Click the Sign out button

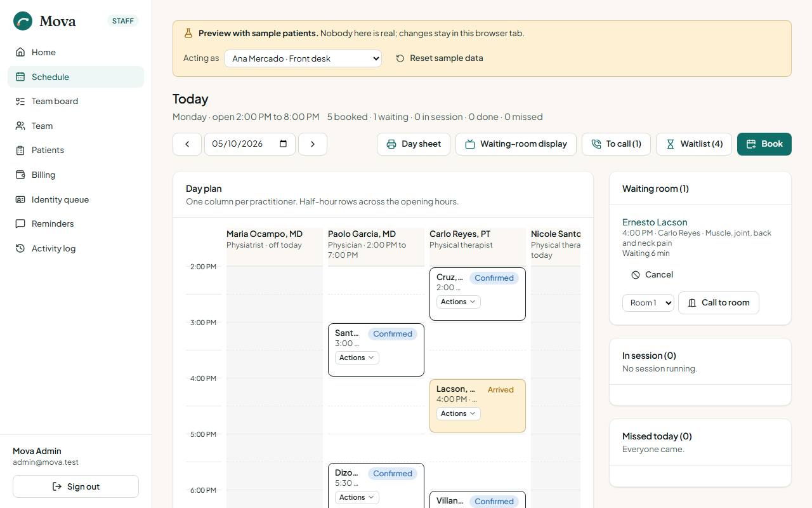click(75, 486)
